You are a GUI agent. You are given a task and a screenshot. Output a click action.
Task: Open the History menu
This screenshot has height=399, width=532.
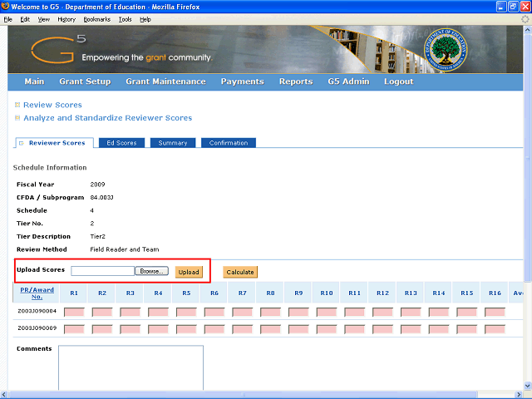[x=66, y=19]
